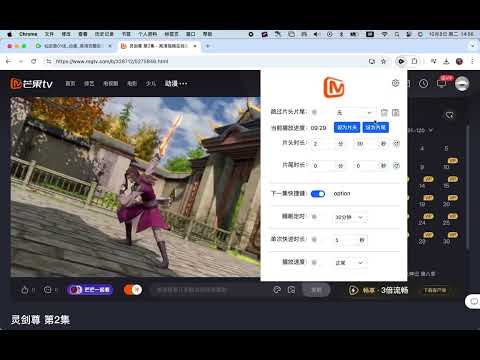Click the like thumbs-up icon below video
The width and height of the screenshot is (480, 360).
point(25,290)
